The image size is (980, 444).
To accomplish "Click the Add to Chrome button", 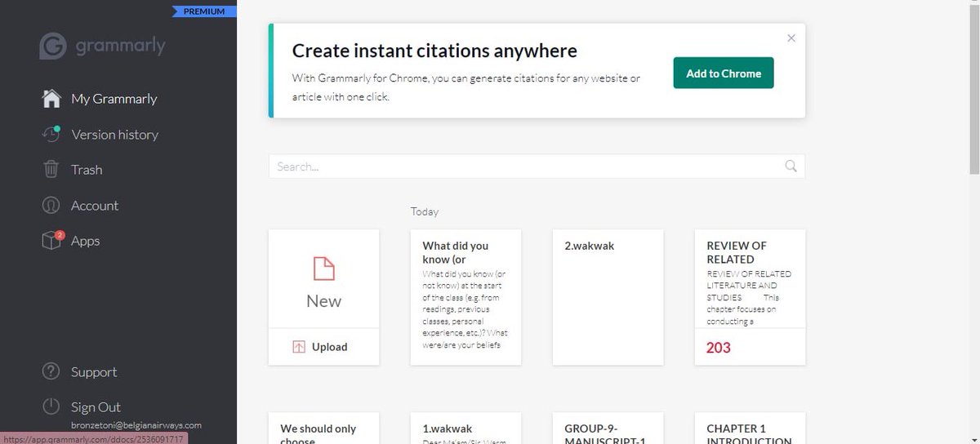I will [x=724, y=73].
